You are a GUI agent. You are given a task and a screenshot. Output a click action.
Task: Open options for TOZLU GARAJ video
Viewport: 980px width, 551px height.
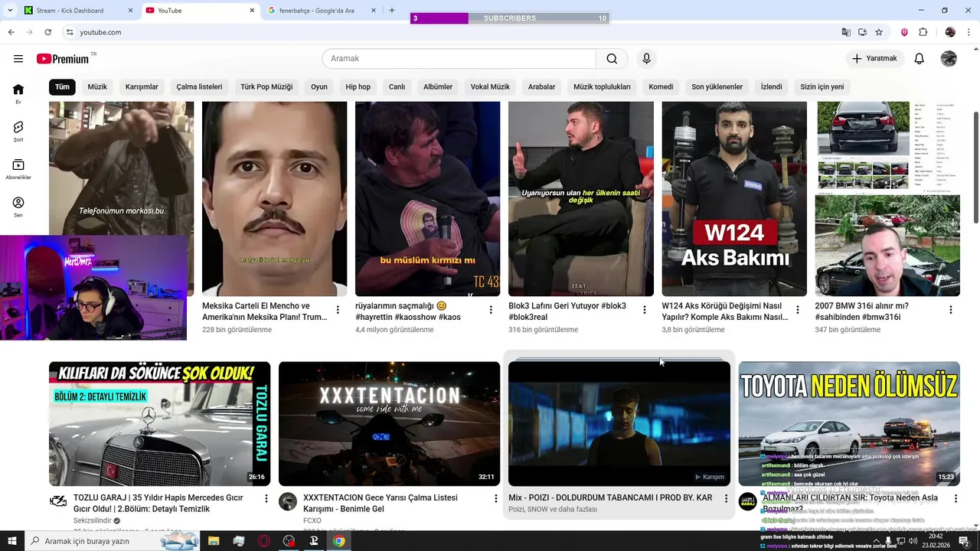coord(266,498)
